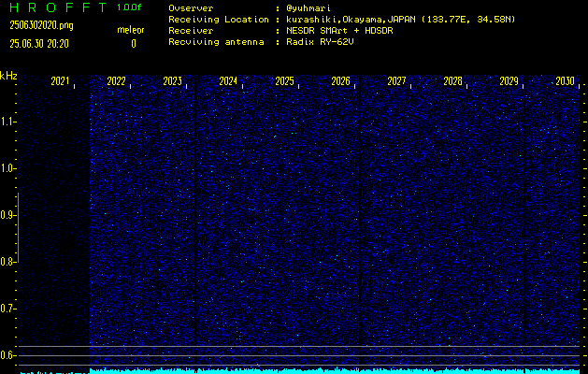Click the 0.8 kHz axis label
The image size is (588, 374).
pyautogui.click(x=7, y=262)
